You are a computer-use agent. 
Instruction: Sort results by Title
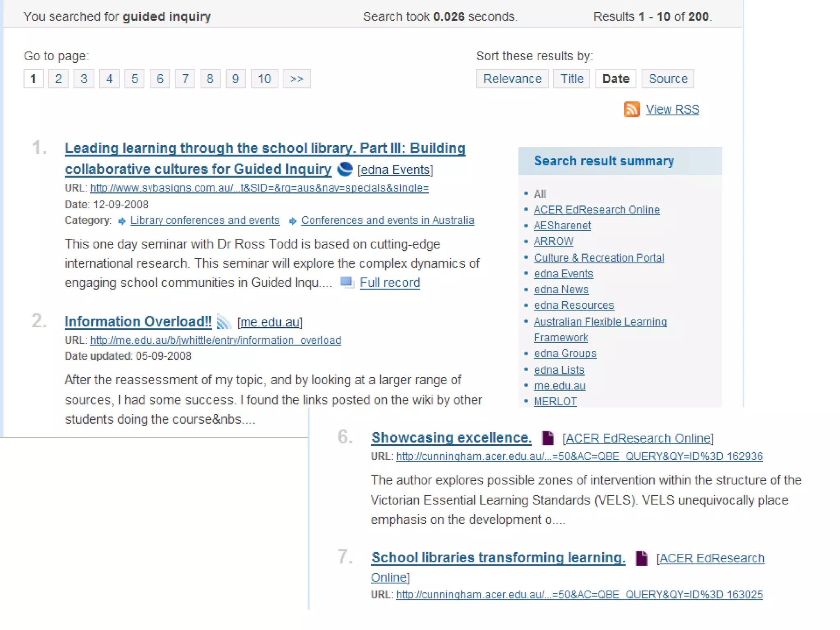pos(571,79)
